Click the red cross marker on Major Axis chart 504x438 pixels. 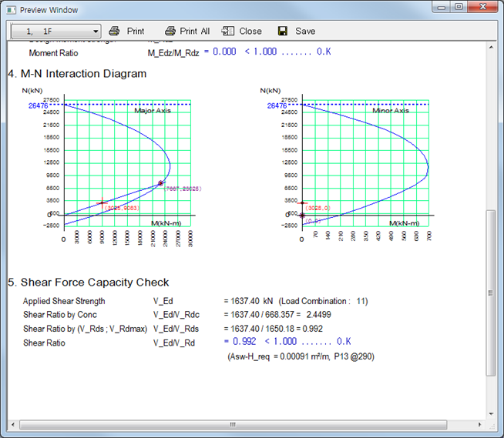[x=102, y=203]
